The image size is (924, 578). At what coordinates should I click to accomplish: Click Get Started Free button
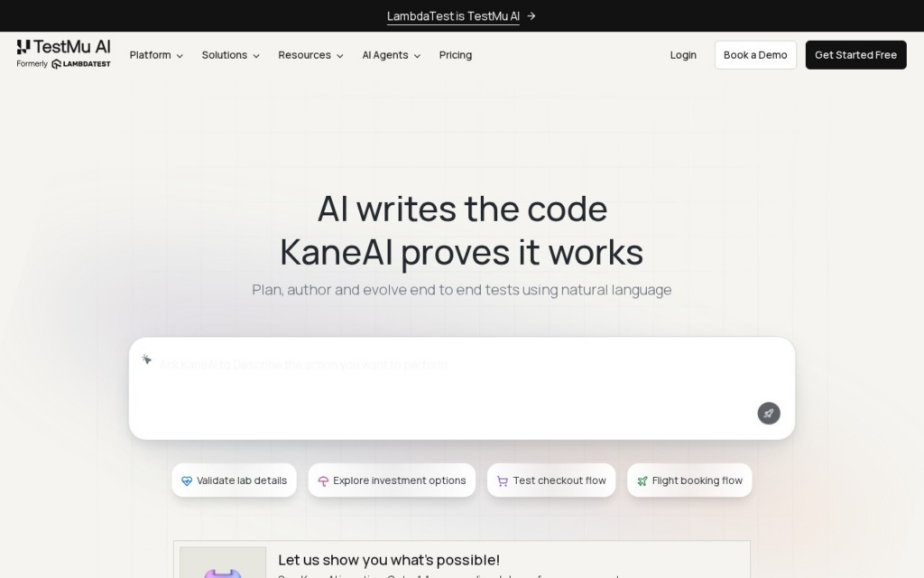coord(855,55)
